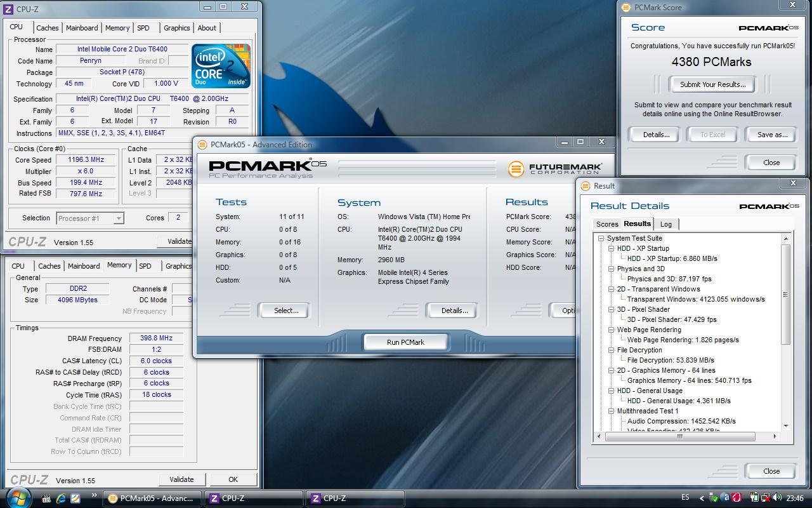
Task: Collapse 2D - Transparent Windows tree node
Action: 611,289
